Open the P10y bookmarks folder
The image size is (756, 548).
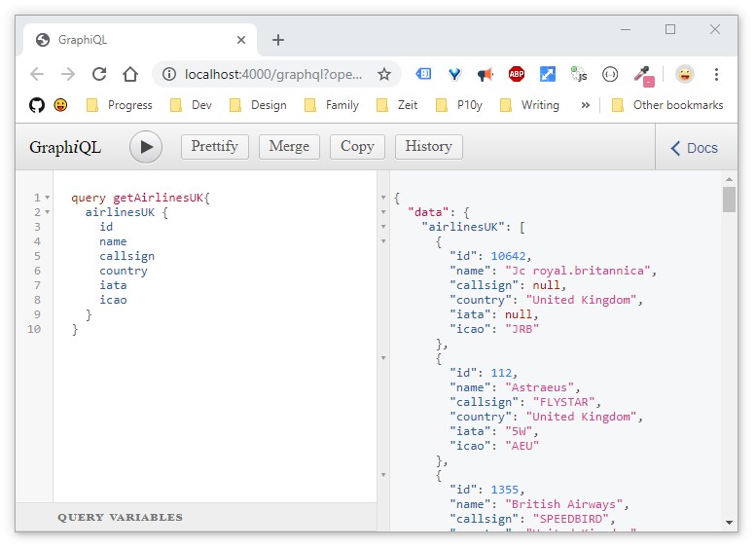459,105
